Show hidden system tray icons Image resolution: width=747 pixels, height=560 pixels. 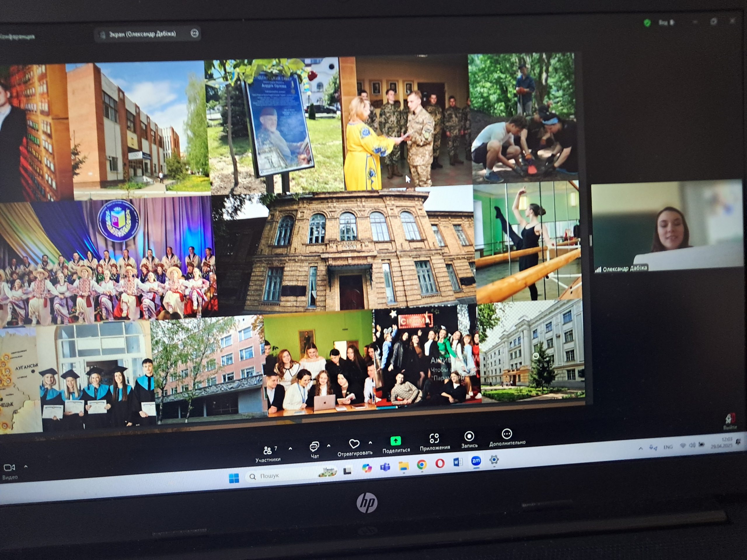click(640, 449)
